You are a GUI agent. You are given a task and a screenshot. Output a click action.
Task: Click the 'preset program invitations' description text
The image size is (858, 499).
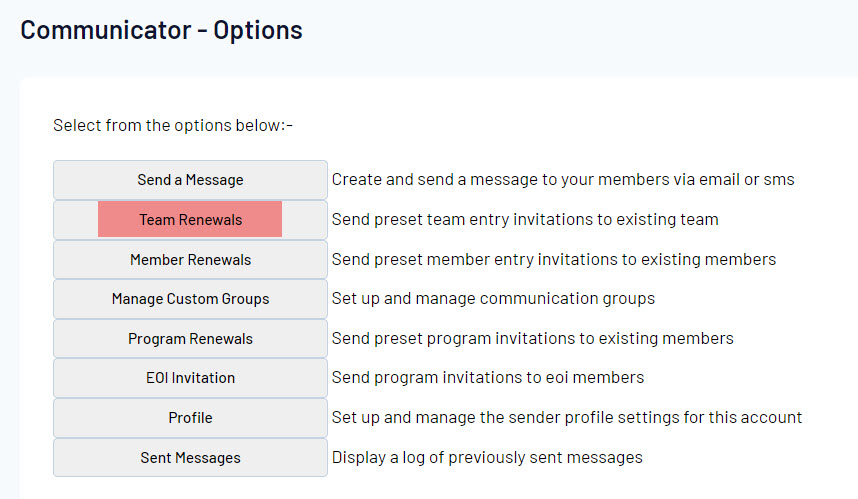point(532,339)
